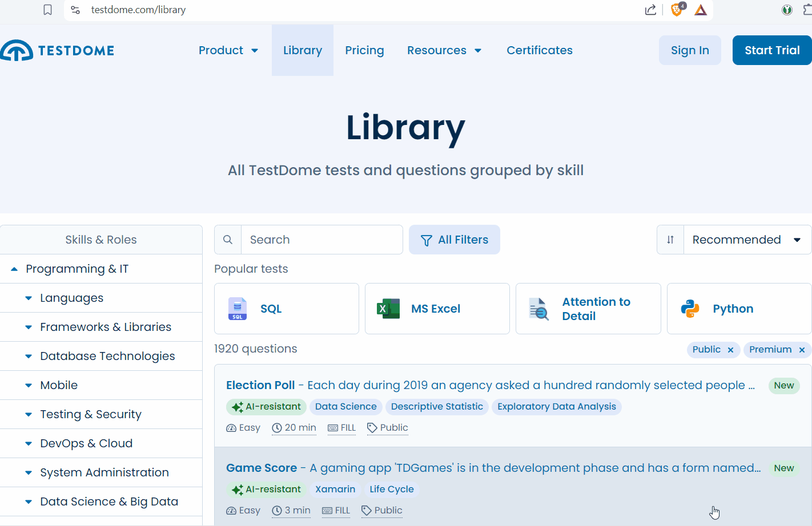
Task: Click the share page icon
Action: click(650, 10)
